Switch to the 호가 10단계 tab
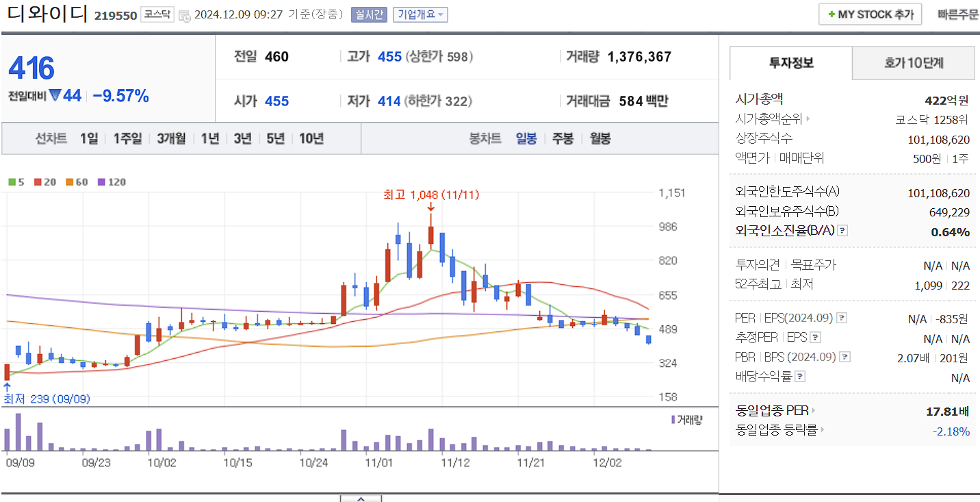 pos(913,62)
